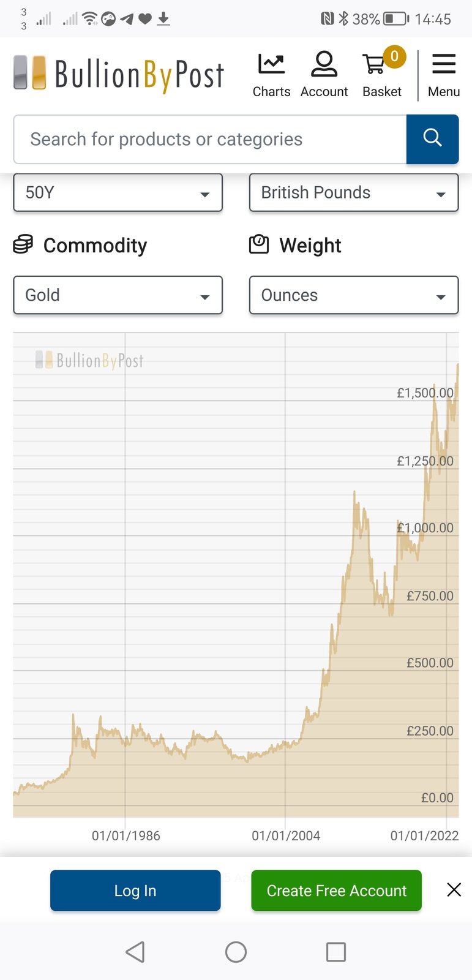Tap the Android recent apps square

click(x=335, y=952)
